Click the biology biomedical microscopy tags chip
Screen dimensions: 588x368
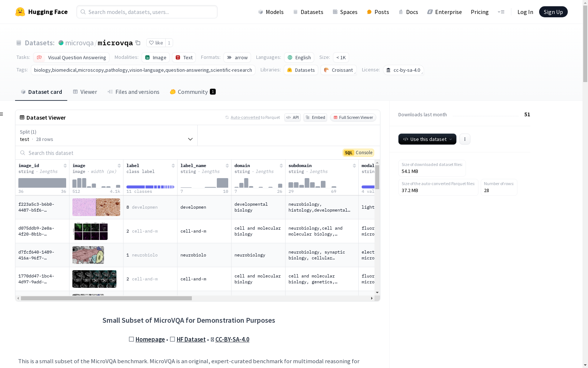tap(143, 70)
